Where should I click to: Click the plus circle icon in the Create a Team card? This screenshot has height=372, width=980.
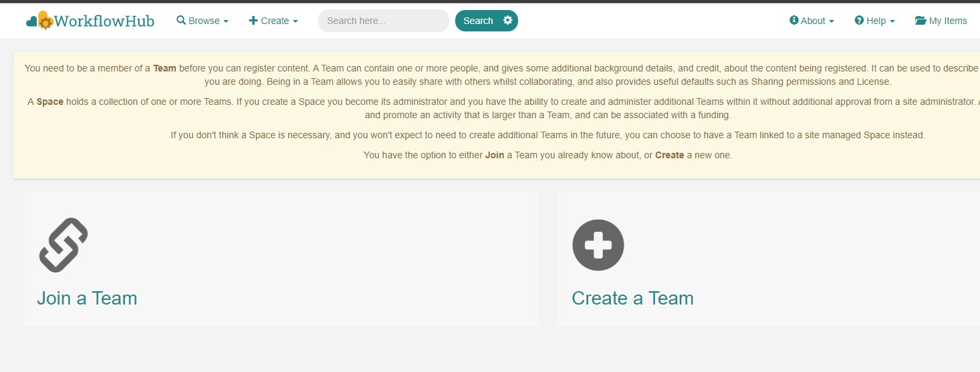(x=598, y=245)
